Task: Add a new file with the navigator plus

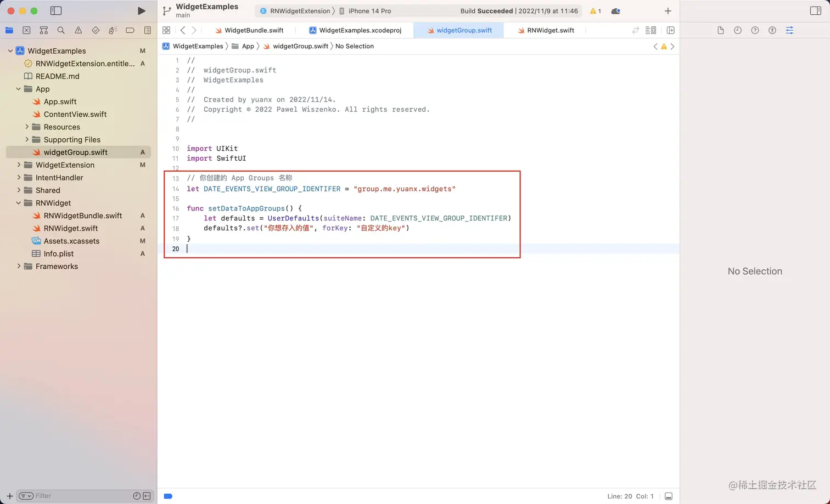Action: [9, 496]
